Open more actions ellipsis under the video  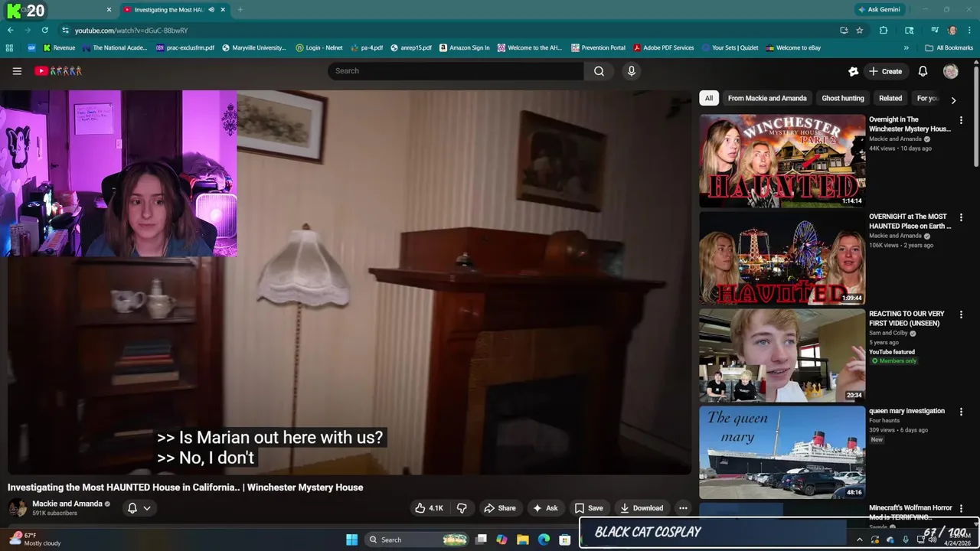(683, 508)
